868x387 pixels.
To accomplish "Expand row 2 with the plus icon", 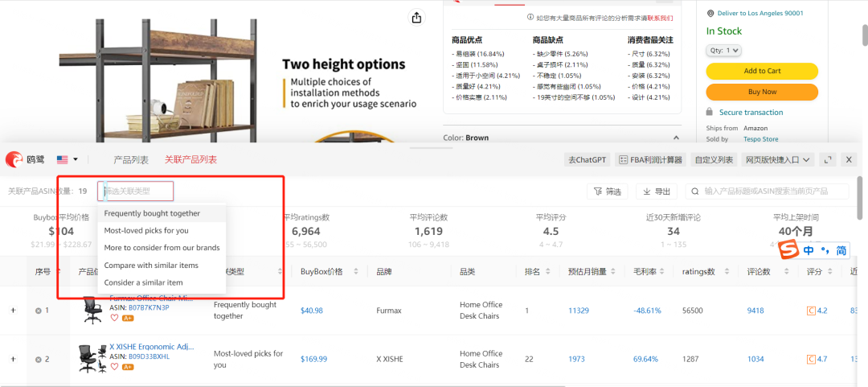I will (x=14, y=360).
